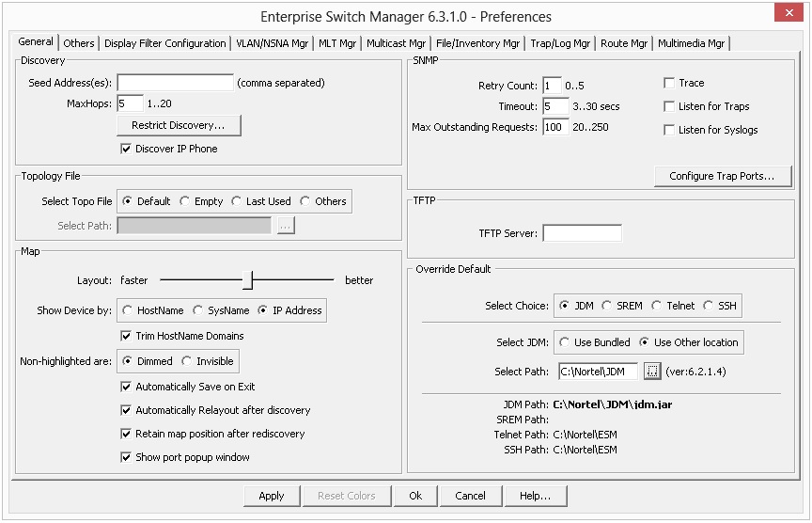The image size is (812, 523).
Task: Select the MLT Mgr tab
Action: pyautogui.click(x=337, y=43)
